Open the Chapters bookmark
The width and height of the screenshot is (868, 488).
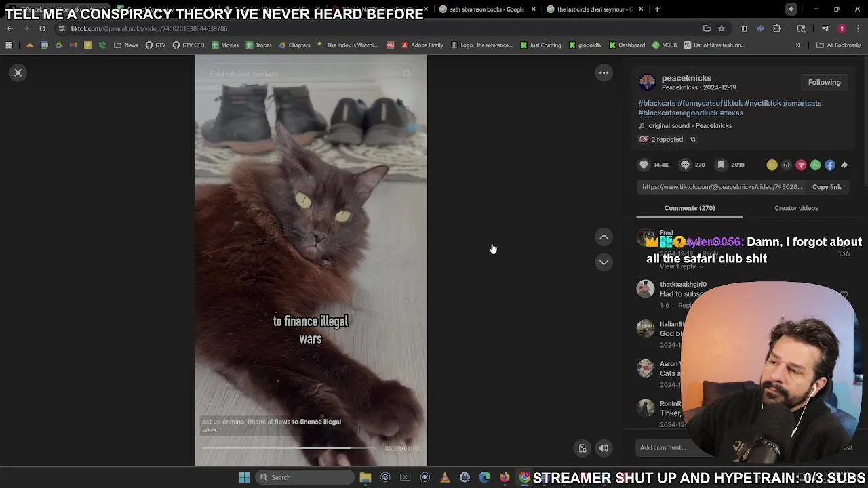tap(294, 45)
